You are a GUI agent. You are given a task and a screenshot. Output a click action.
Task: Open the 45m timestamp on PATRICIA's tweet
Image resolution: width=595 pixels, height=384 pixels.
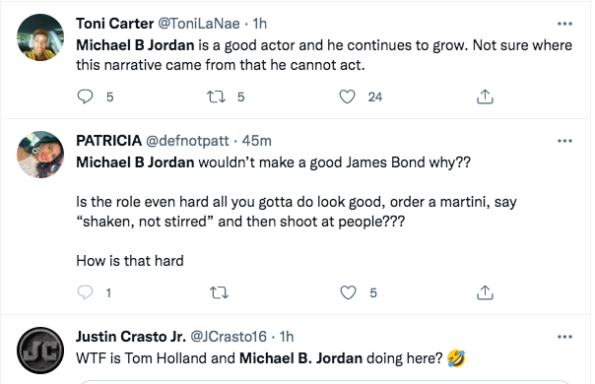257,141
